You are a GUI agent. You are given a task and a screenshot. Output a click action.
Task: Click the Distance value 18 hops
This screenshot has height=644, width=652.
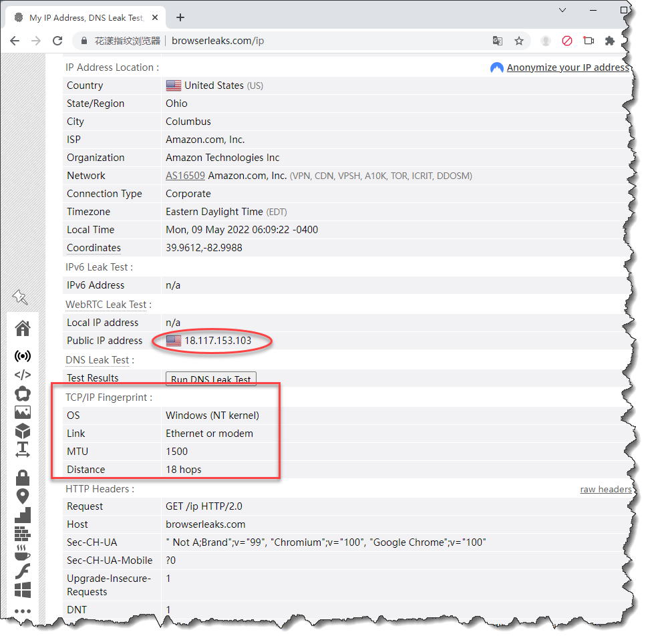pyautogui.click(x=183, y=470)
